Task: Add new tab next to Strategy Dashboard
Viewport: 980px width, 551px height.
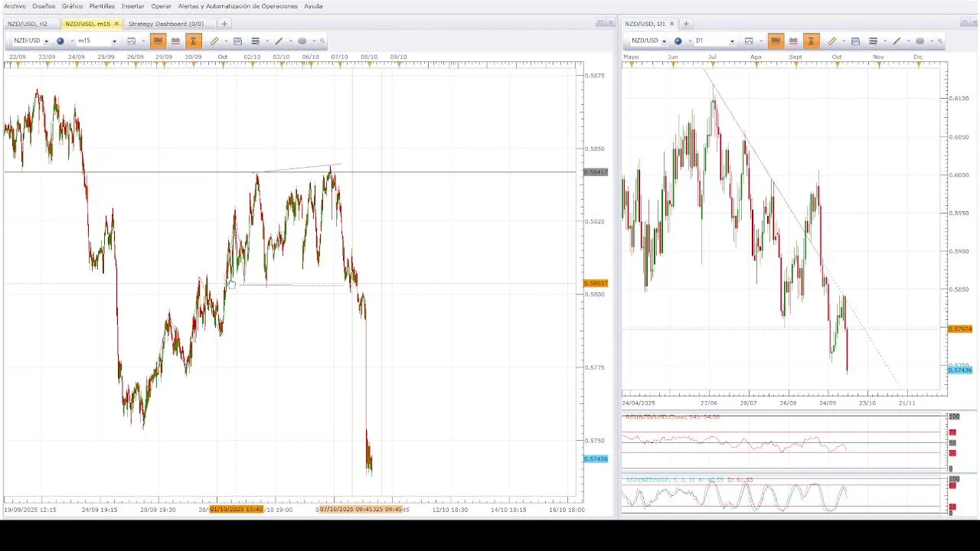Action: tap(224, 24)
